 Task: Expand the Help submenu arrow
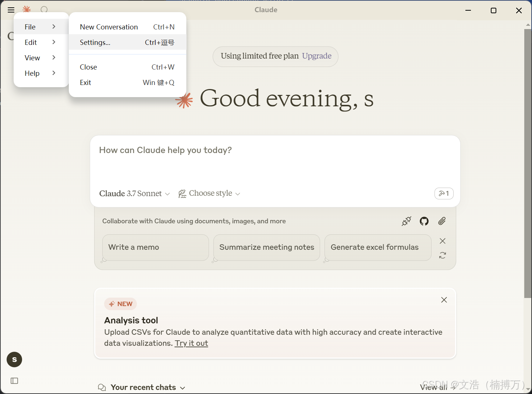(x=54, y=73)
